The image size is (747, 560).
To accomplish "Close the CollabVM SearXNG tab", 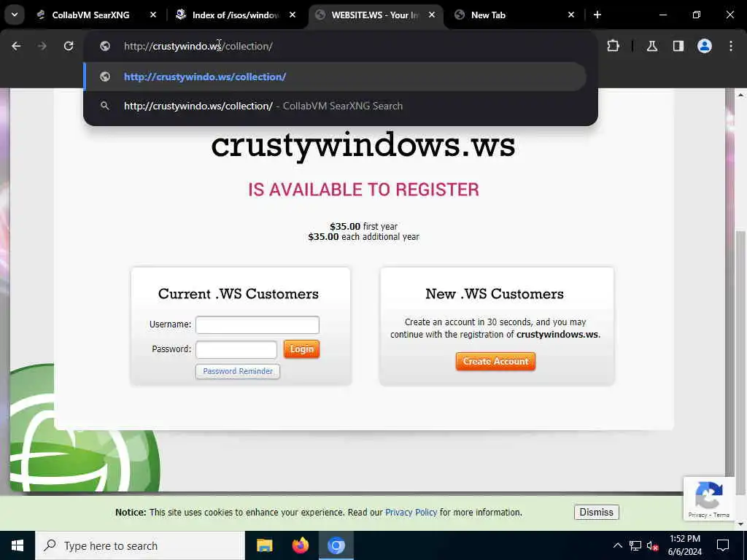I will 153,15.
